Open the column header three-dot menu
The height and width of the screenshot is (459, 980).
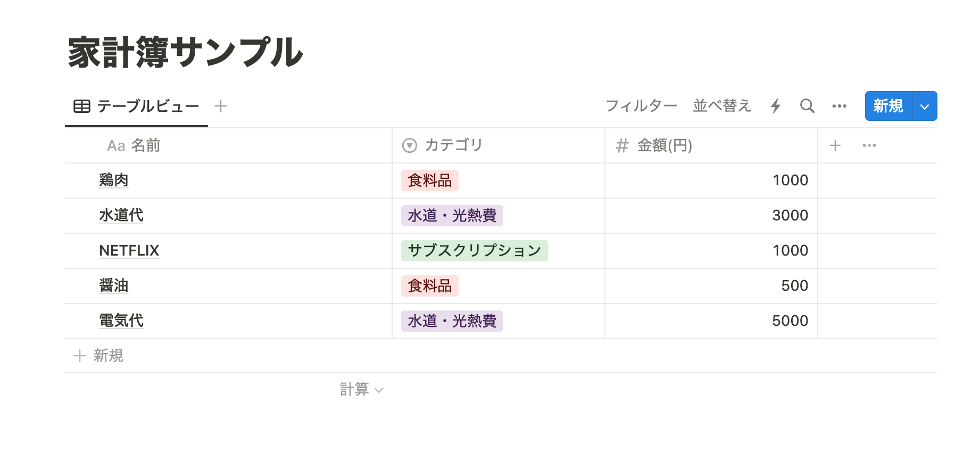[869, 145]
